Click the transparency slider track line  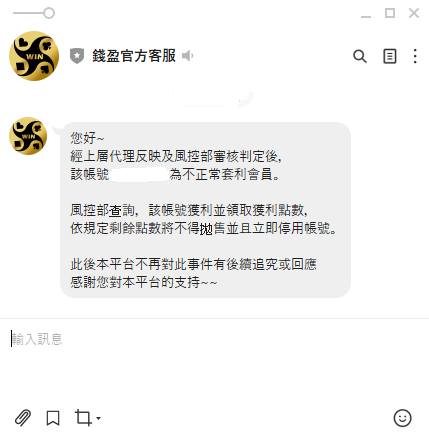point(28,13)
